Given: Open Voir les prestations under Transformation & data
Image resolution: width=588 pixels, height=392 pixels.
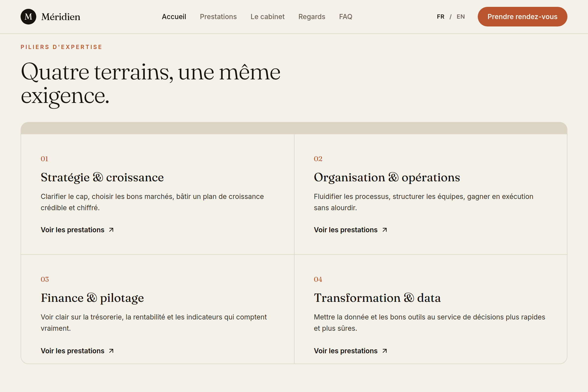Looking at the screenshot, I should click(351, 351).
